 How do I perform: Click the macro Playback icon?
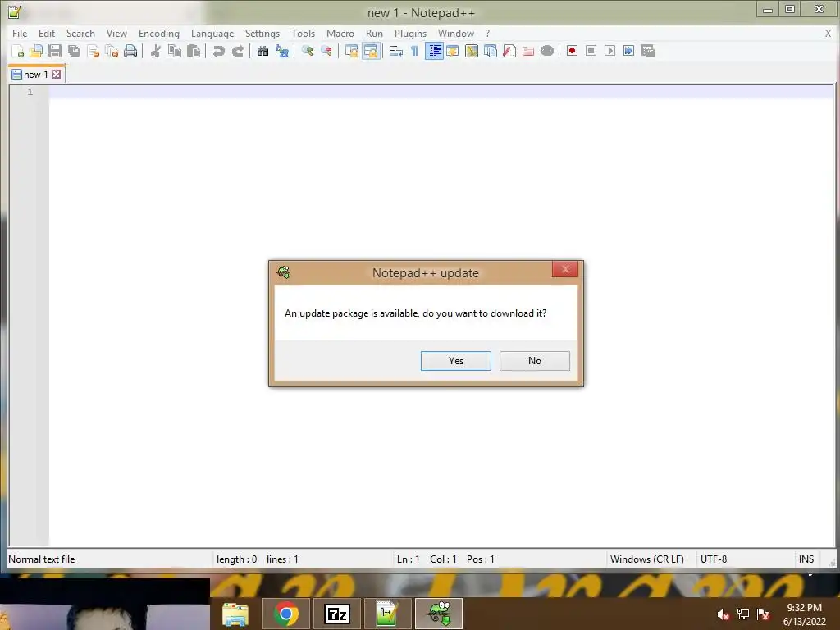[x=609, y=51]
